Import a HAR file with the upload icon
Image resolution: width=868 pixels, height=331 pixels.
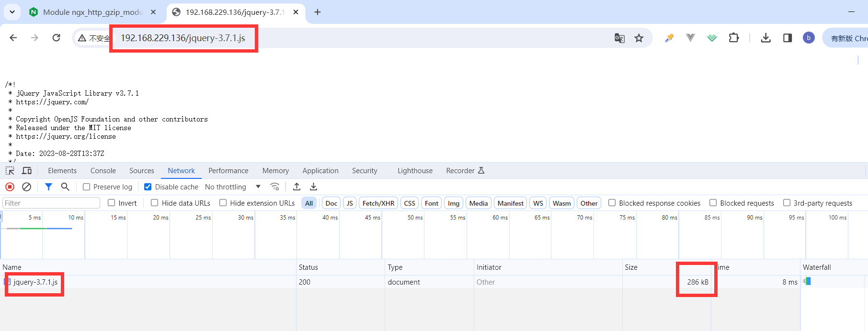tap(297, 187)
